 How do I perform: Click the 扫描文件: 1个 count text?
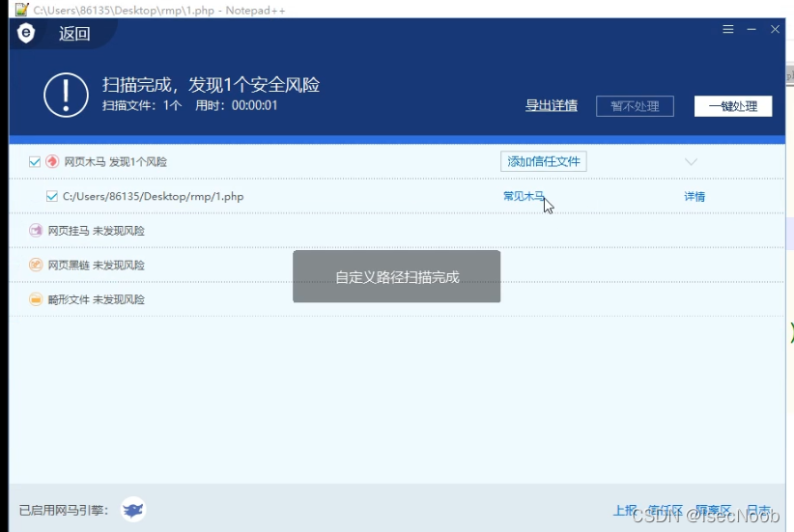pos(142,105)
